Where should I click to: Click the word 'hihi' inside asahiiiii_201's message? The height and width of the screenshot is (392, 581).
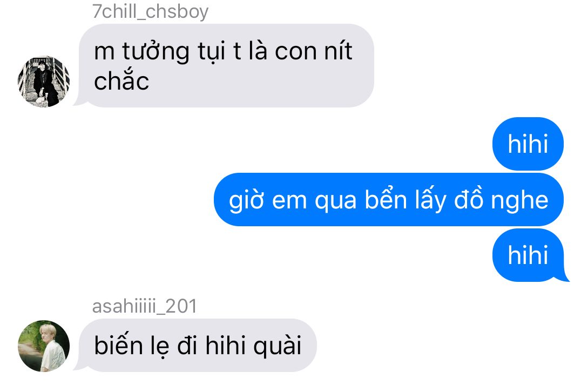pyautogui.click(x=225, y=346)
